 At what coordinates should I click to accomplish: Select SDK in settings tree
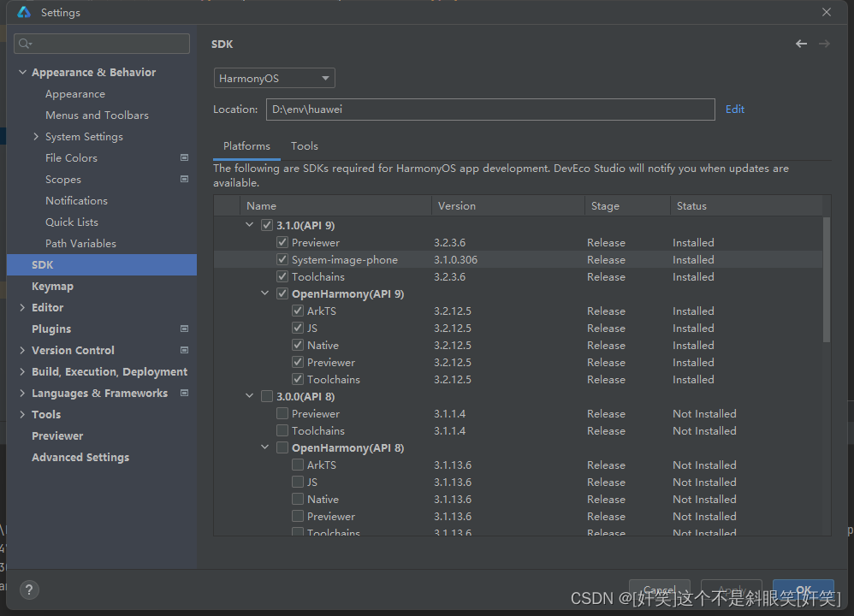(x=102, y=264)
